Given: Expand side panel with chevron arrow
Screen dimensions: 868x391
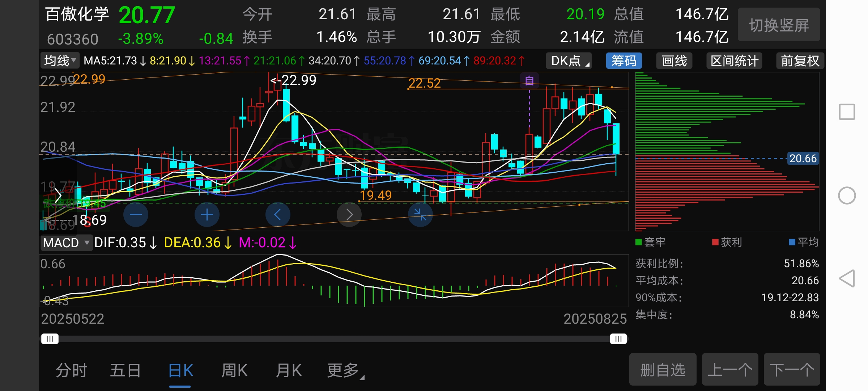Looking at the screenshot, I should (x=58, y=196).
